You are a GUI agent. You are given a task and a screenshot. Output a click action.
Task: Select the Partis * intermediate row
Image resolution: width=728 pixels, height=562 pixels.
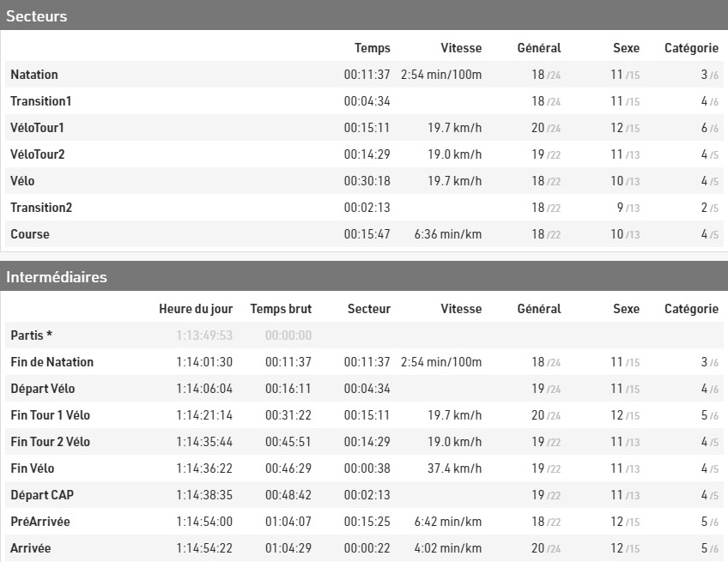[x=364, y=335]
